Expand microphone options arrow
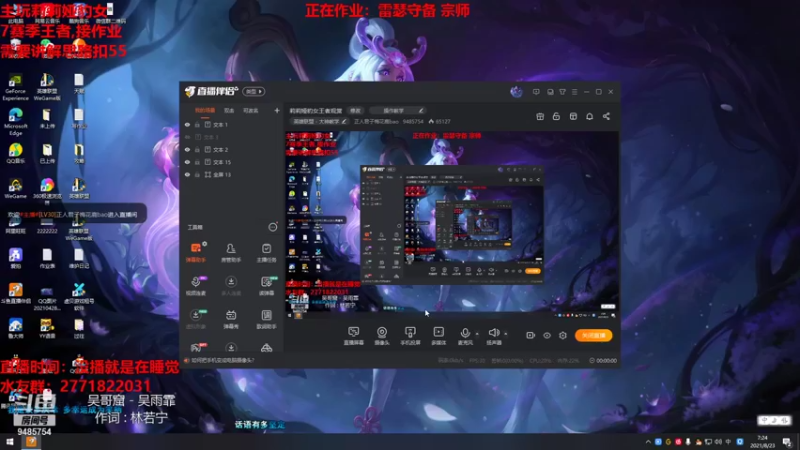Image resolution: width=800 pixels, height=450 pixels. pos(477,334)
